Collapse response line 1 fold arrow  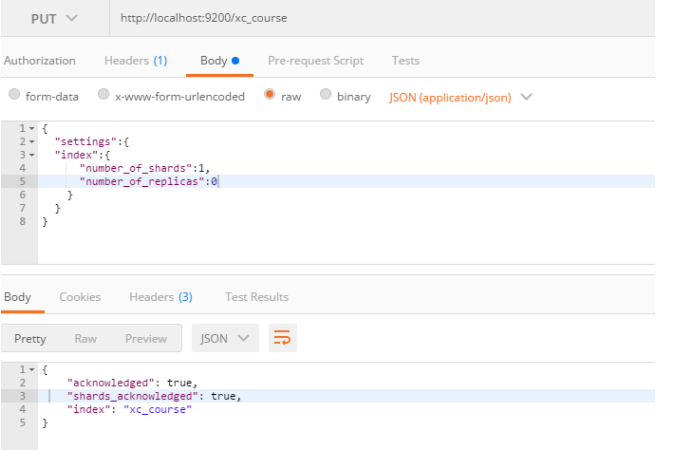pyautogui.click(x=32, y=369)
